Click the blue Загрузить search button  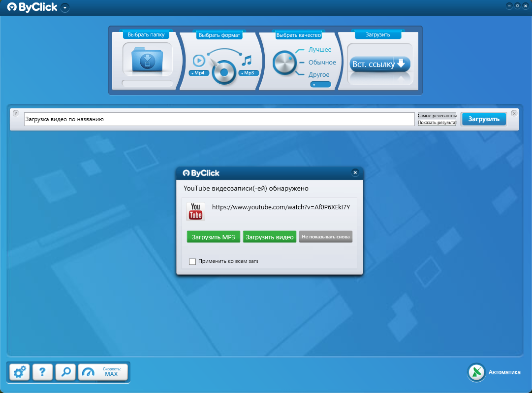coord(483,119)
